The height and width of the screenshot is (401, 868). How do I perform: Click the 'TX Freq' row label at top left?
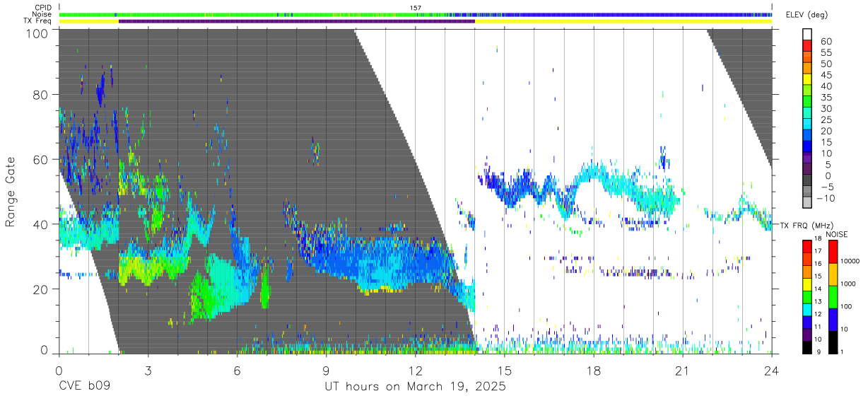39,21
